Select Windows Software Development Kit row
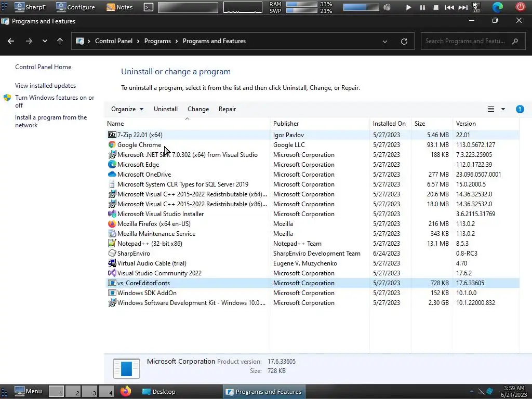Viewport: 532px width, 399px height. tap(312, 303)
